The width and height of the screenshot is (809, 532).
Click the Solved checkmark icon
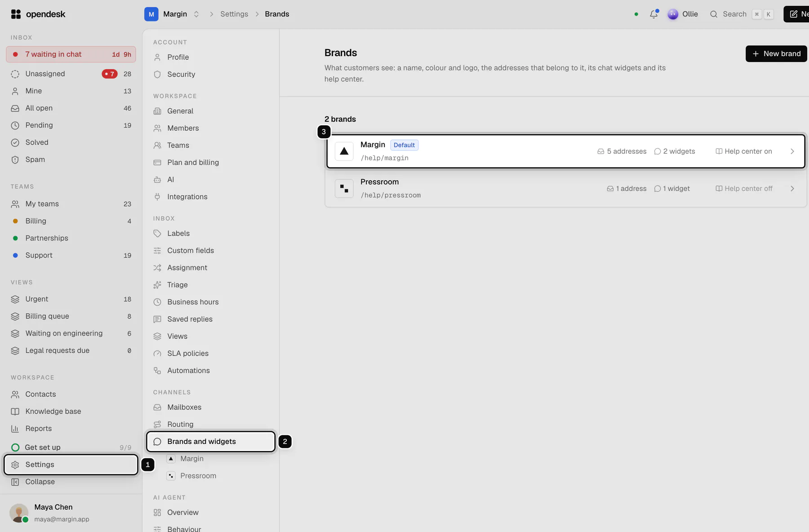15,142
